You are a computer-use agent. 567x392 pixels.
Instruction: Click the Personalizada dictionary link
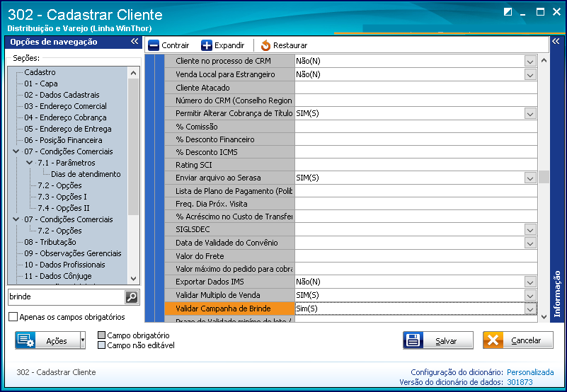pos(530,372)
